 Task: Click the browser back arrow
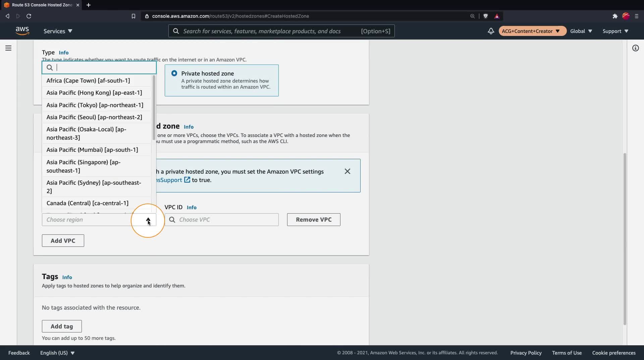pos(7,16)
